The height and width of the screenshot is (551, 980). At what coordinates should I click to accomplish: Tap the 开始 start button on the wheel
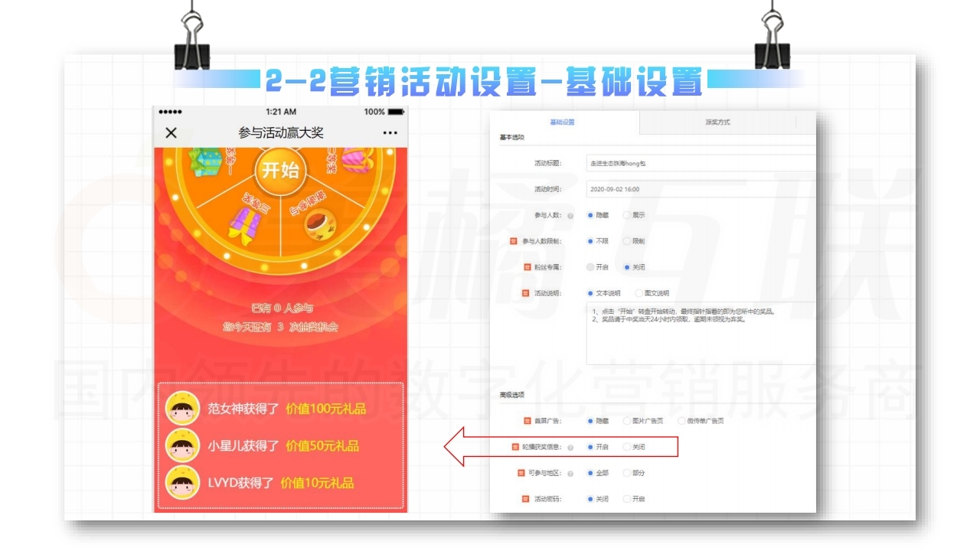point(281,169)
